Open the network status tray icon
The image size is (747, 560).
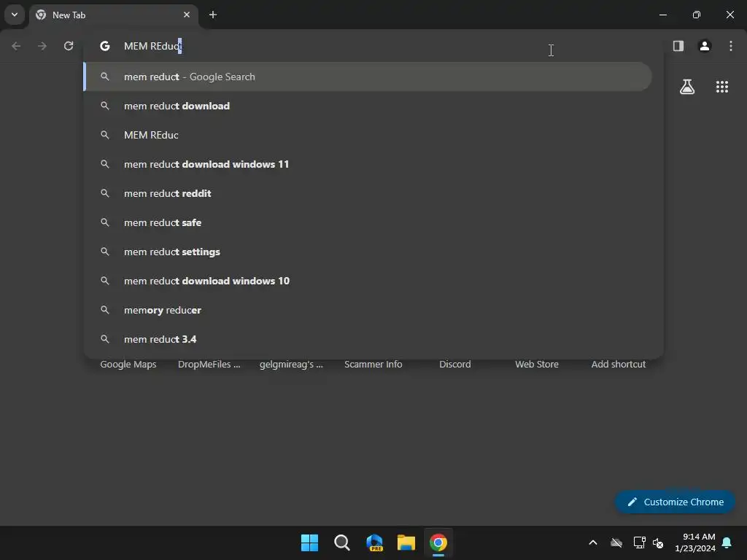639,542
